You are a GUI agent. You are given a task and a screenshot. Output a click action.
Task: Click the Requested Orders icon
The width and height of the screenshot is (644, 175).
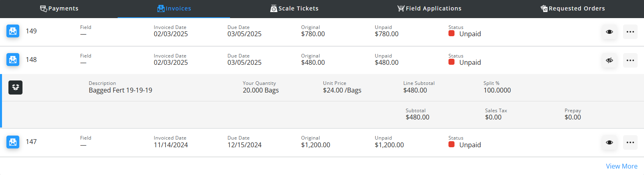(544, 8)
